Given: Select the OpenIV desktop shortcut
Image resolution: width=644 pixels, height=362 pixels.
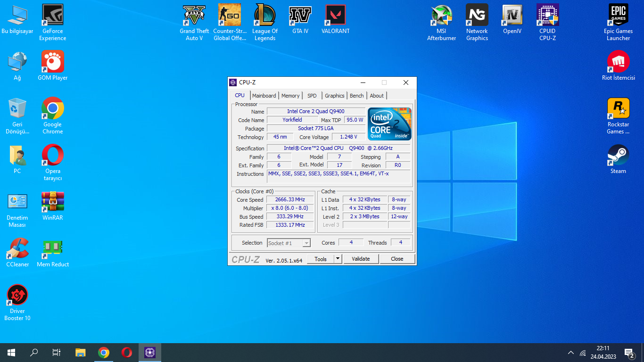Looking at the screenshot, I should [x=512, y=20].
